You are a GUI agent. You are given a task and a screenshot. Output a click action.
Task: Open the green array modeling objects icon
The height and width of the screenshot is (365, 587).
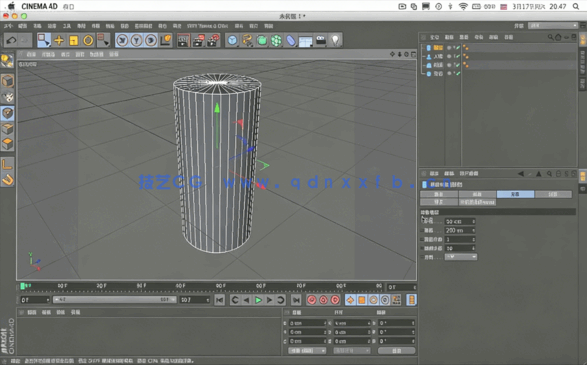pyautogui.click(x=276, y=40)
